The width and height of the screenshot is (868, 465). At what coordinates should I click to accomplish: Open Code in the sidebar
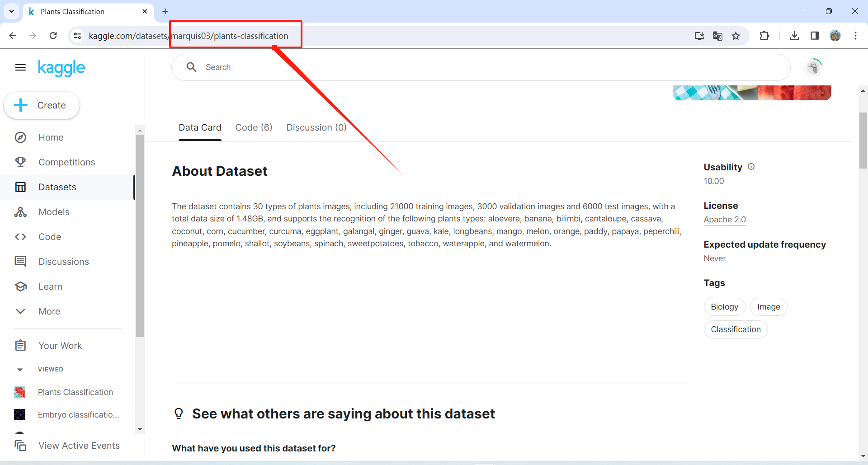(x=50, y=237)
